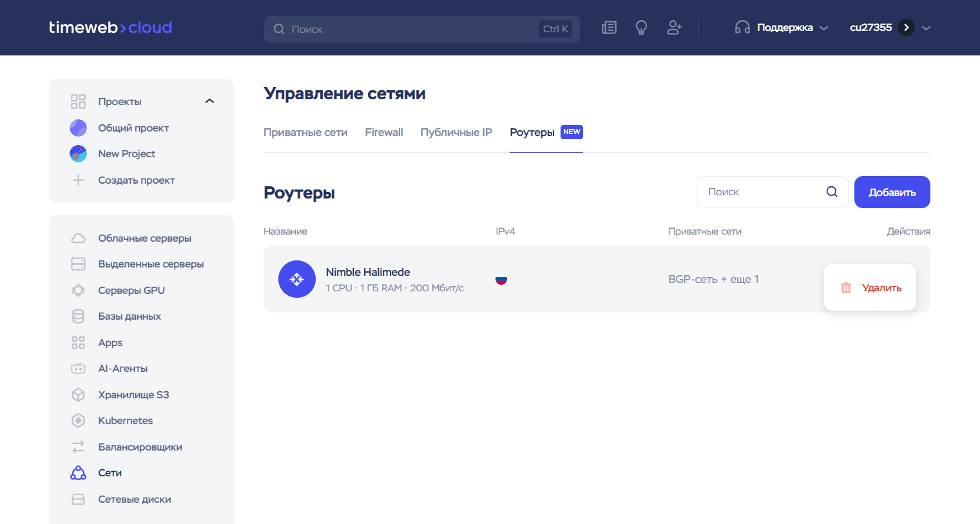Click the Apps grid icon in the sidebar

click(78, 343)
